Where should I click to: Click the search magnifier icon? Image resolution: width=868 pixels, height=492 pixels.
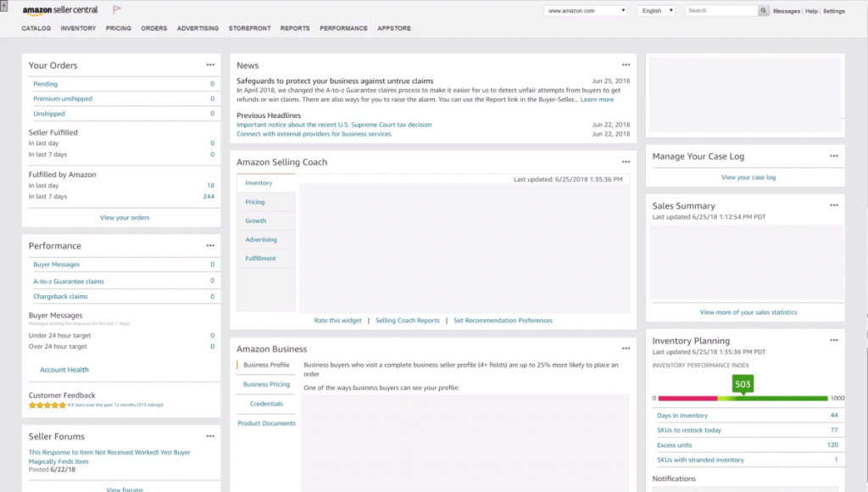(x=761, y=11)
